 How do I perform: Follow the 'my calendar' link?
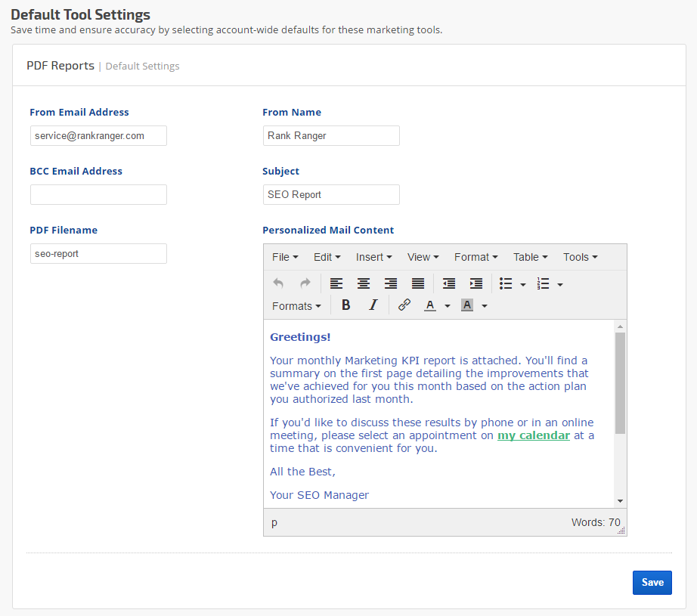[533, 435]
